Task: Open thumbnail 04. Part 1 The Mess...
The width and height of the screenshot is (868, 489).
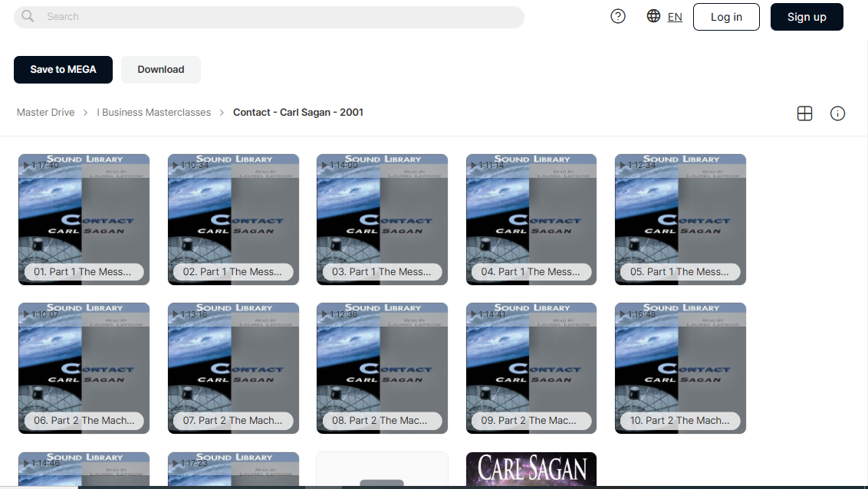Action: (531, 220)
